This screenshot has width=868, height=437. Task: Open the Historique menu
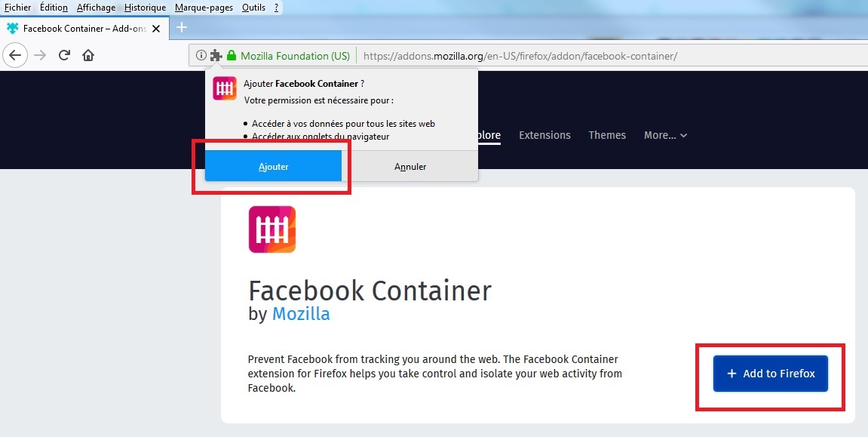pyautogui.click(x=145, y=8)
